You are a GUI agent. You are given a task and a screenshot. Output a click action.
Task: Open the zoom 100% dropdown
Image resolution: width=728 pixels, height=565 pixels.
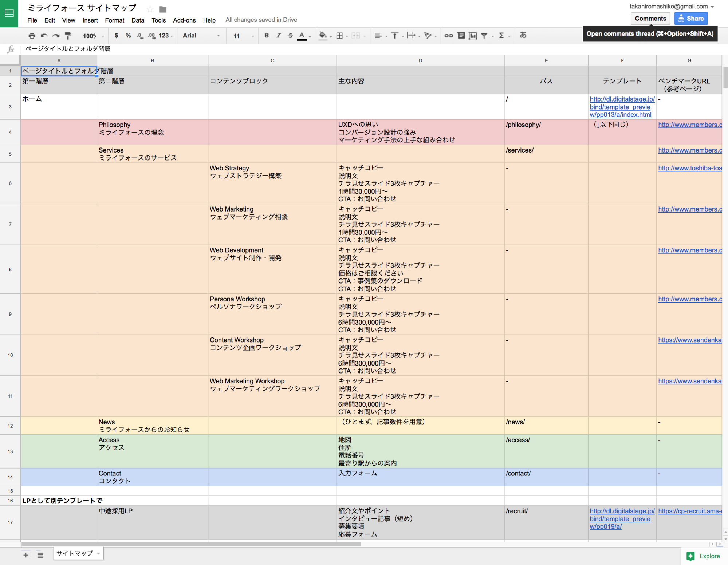(94, 36)
